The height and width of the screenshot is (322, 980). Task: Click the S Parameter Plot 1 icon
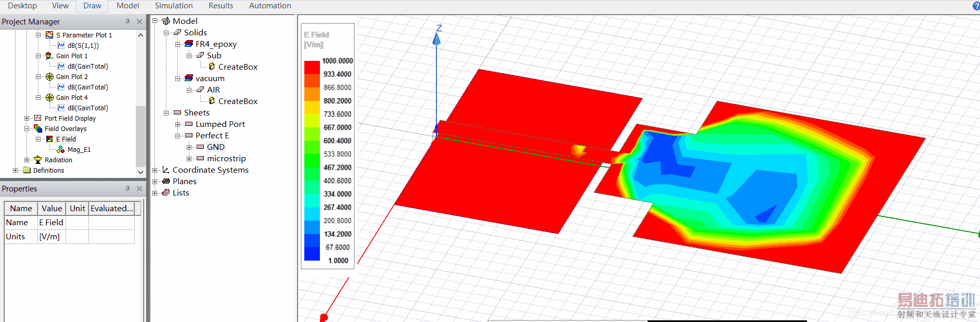(49, 35)
